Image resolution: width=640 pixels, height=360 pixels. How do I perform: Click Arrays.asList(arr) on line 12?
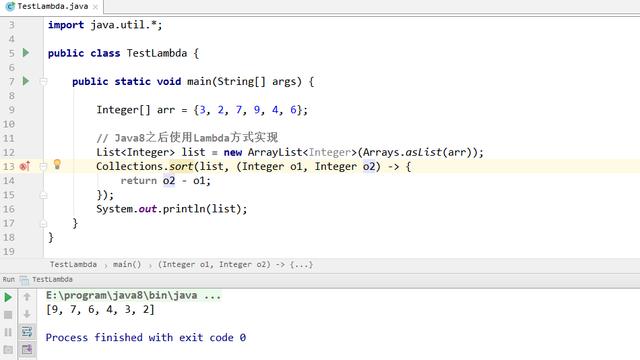point(419,152)
